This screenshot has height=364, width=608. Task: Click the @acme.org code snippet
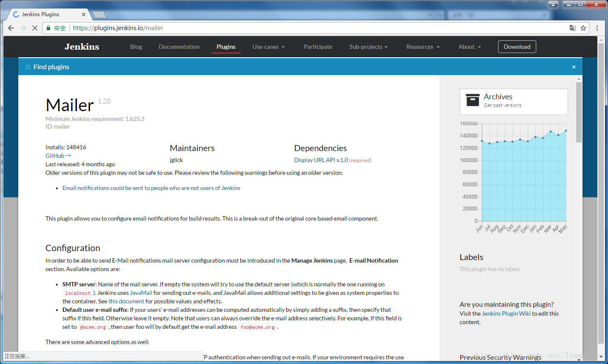tap(93, 327)
